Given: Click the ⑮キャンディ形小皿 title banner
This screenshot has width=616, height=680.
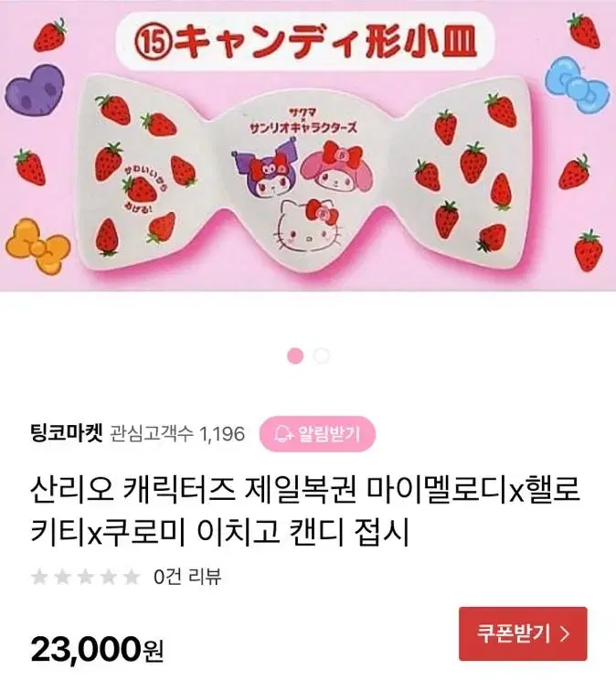Looking at the screenshot, I should point(305,41).
